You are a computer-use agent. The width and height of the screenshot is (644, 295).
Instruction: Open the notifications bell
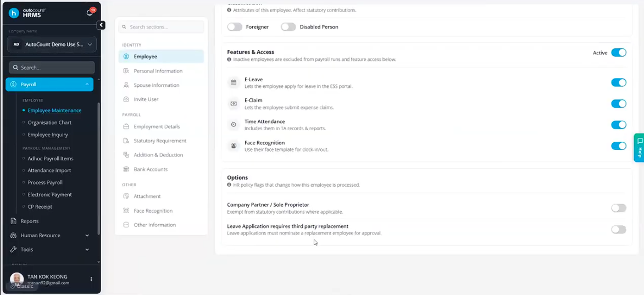[90, 13]
